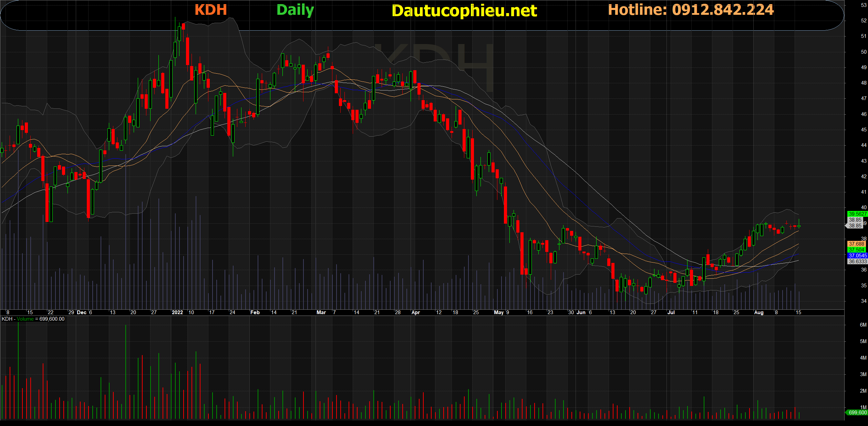Click the Apr month marker on date axis

pyautogui.click(x=415, y=312)
